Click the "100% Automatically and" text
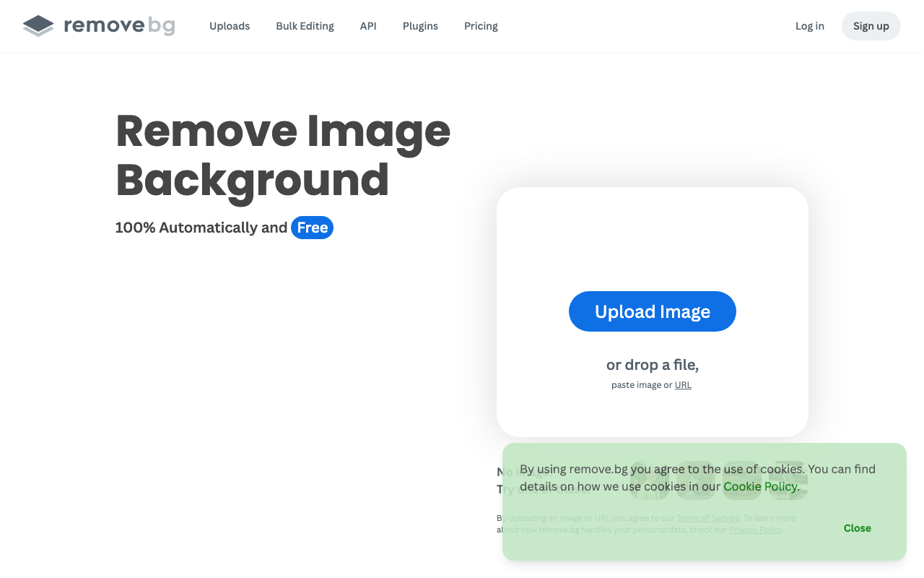 [x=201, y=228]
